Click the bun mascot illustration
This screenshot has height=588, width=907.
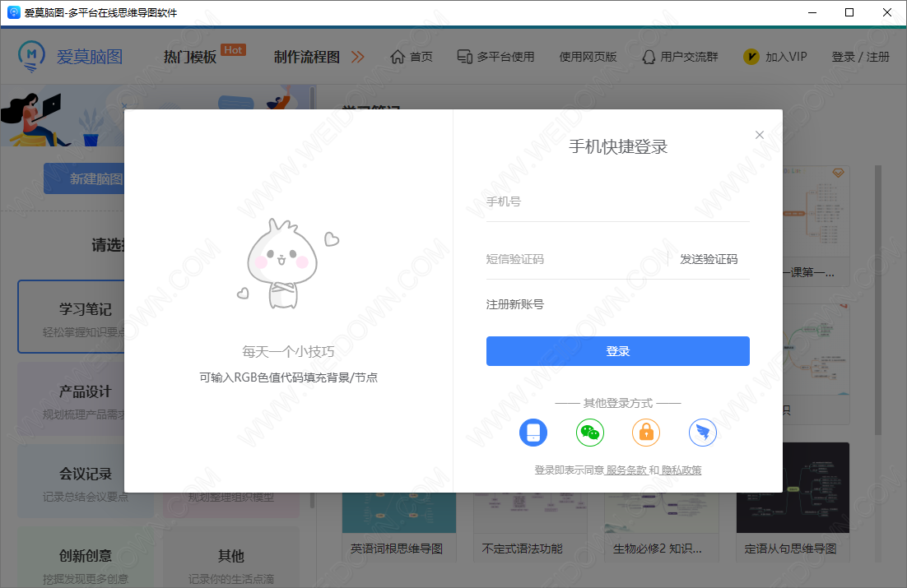point(287,264)
